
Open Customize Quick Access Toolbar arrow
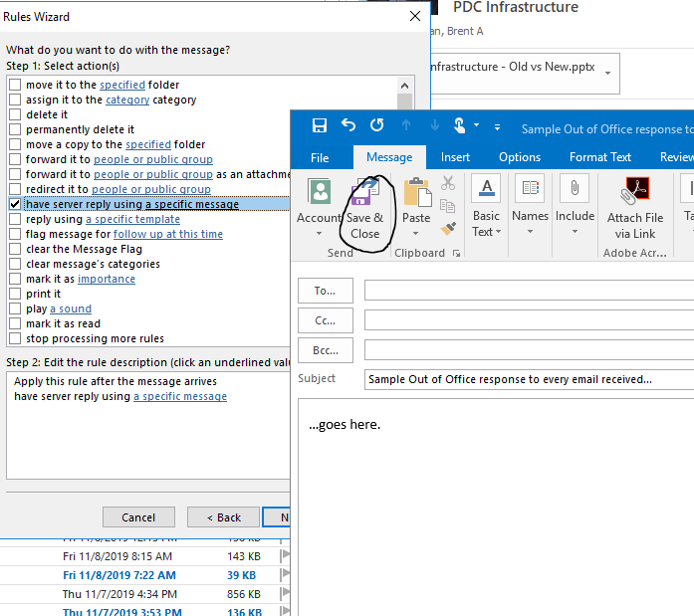point(497,127)
